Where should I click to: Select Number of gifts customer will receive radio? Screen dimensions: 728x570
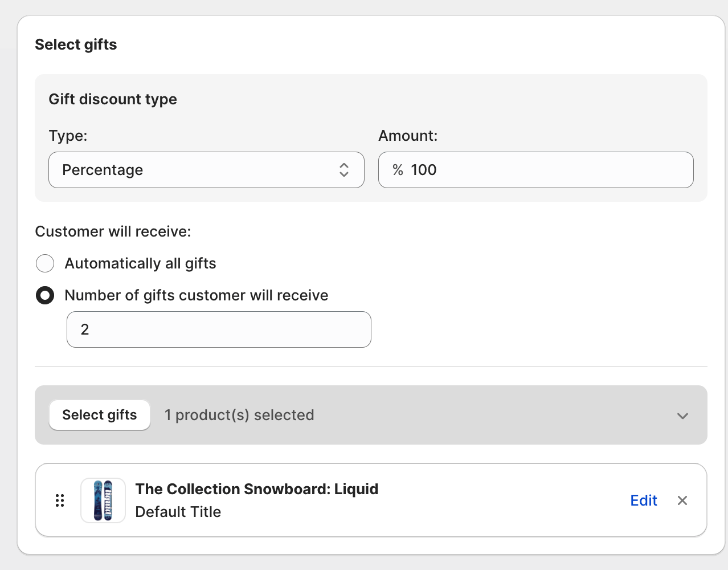pyautogui.click(x=45, y=295)
